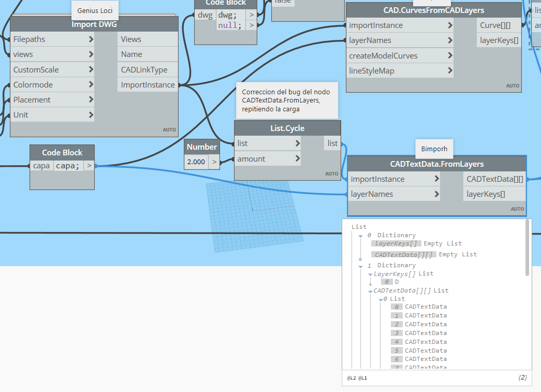This screenshot has height=392, width=541.
Task: Collapse the layerKeys[] List under Dictionary 1
Action: 370,274
